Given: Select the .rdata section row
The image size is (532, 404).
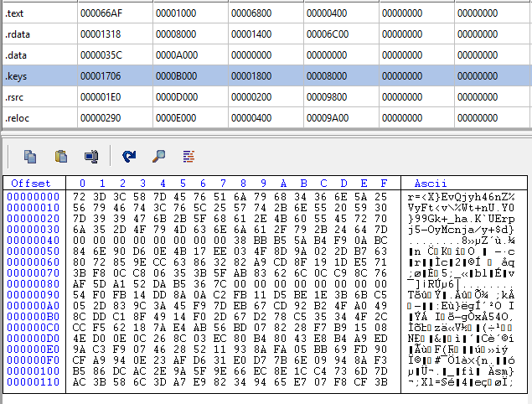Looking at the screenshot, I should (38, 34).
